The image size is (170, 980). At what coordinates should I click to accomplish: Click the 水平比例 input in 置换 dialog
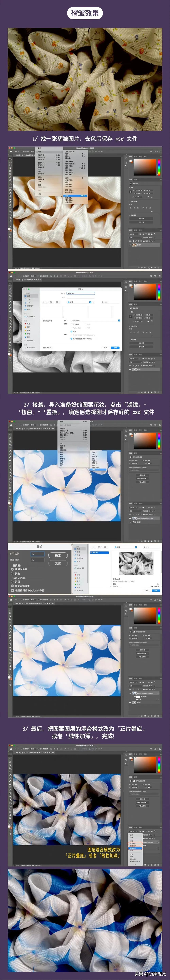38,554
